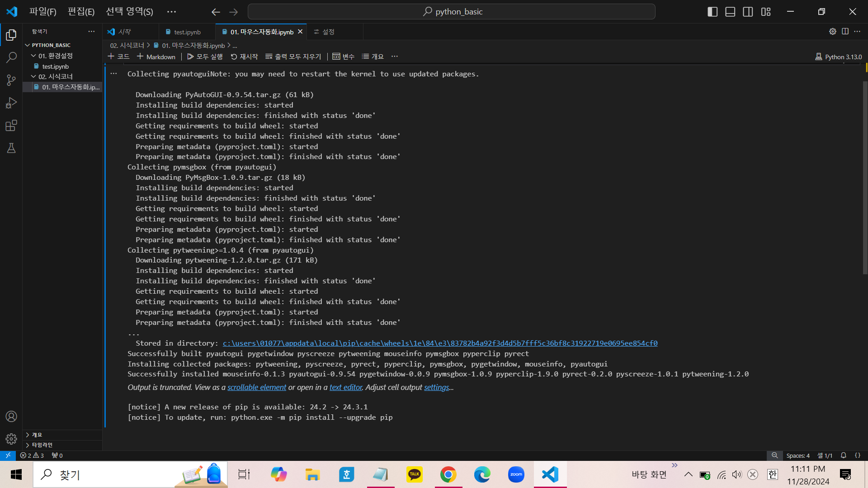This screenshot has height=488, width=868.
Task: Toggle the bottom panel layout icon
Action: click(730, 12)
